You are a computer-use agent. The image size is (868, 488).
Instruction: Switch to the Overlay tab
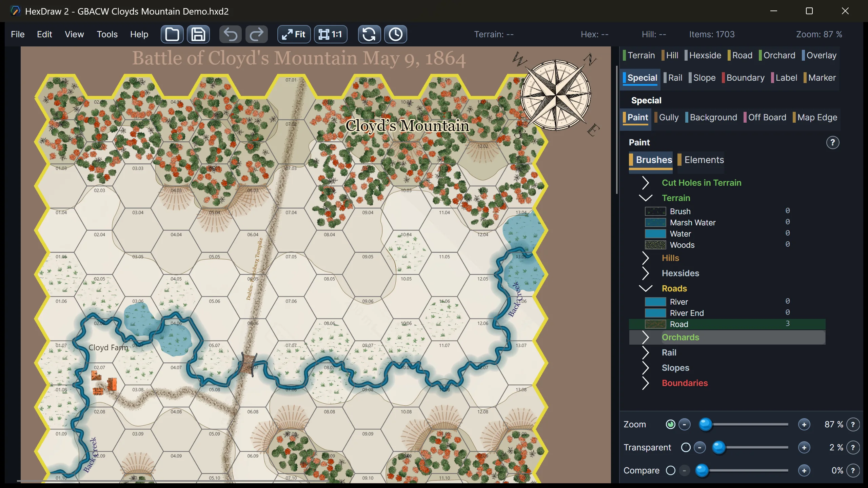(819, 55)
